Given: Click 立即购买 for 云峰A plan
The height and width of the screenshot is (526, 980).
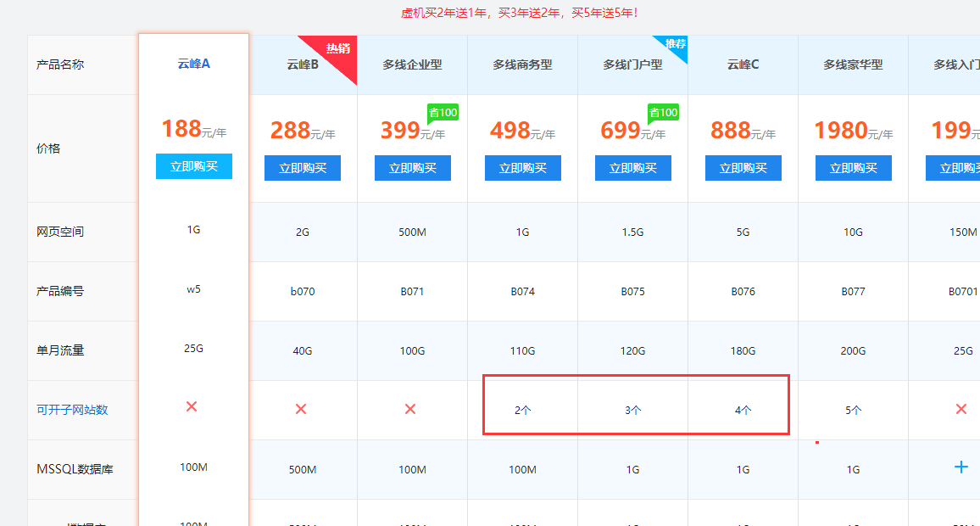Looking at the screenshot, I should coord(193,166).
